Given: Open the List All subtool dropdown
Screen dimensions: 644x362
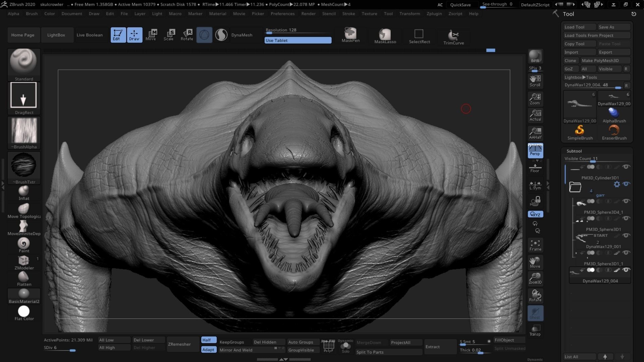Looking at the screenshot, I should click(579, 357).
